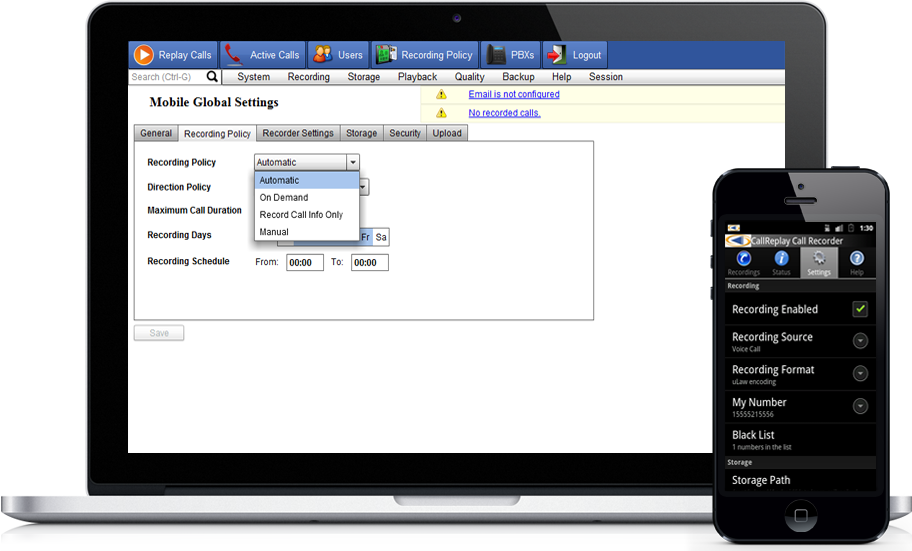The height and width of the screenshot is (551, 912).
Task: Click the PBXs desk phone icon
Action: point(496,54)
